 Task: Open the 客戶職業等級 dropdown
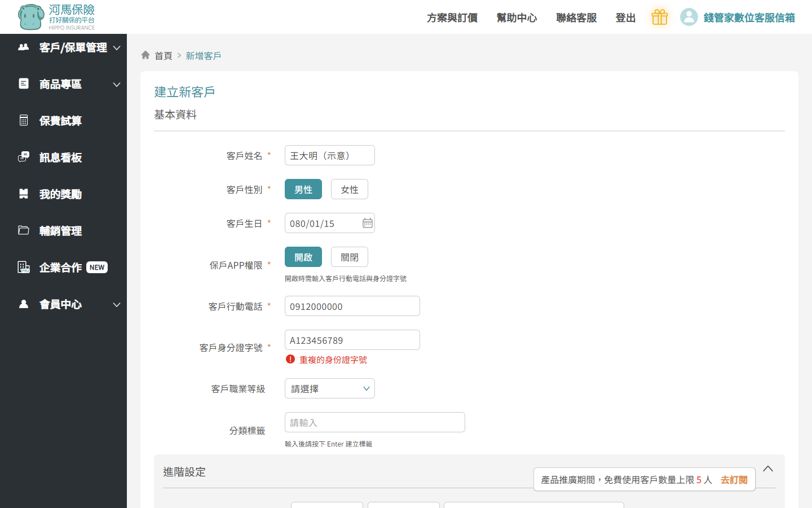click(329, 389)
